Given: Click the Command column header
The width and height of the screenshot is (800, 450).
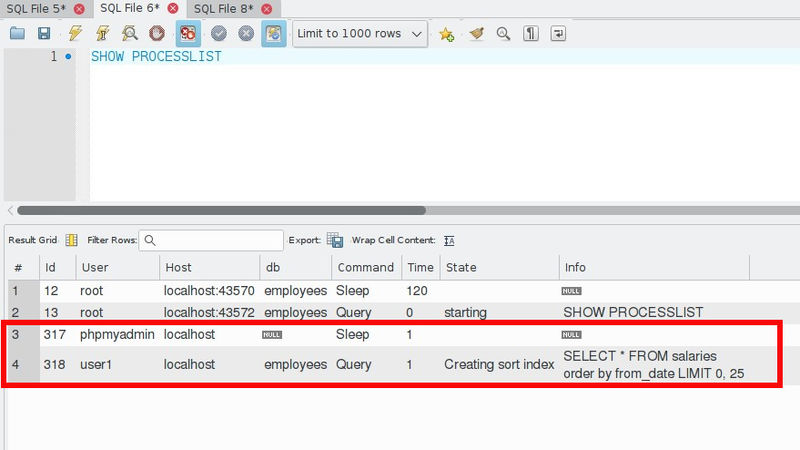Looking at the screenshot, I should pyautogui.click(x=367, y=267).
